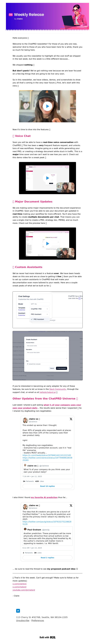
Task: Open the youtube.com/@chatprd link
Action: [24, 590]
